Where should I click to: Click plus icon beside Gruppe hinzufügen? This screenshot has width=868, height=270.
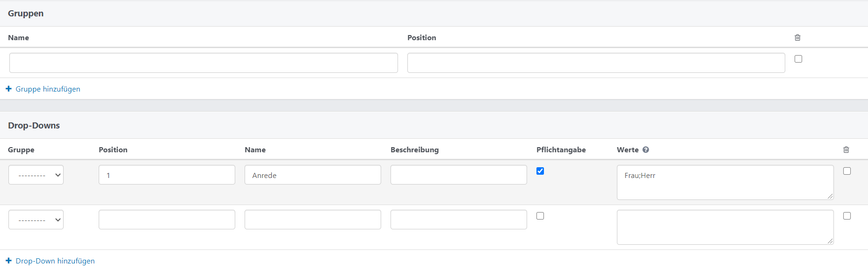tap(8, 89)
